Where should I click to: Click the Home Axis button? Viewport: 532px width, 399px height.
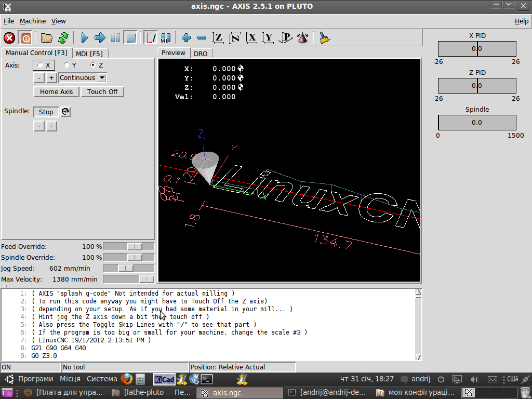57,92
